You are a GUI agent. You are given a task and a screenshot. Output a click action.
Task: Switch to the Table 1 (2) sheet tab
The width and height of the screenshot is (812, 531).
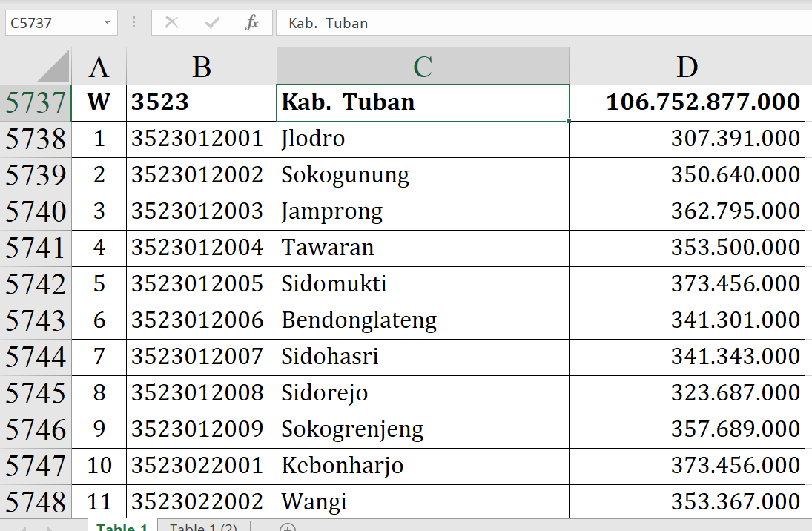coord(203,527)
